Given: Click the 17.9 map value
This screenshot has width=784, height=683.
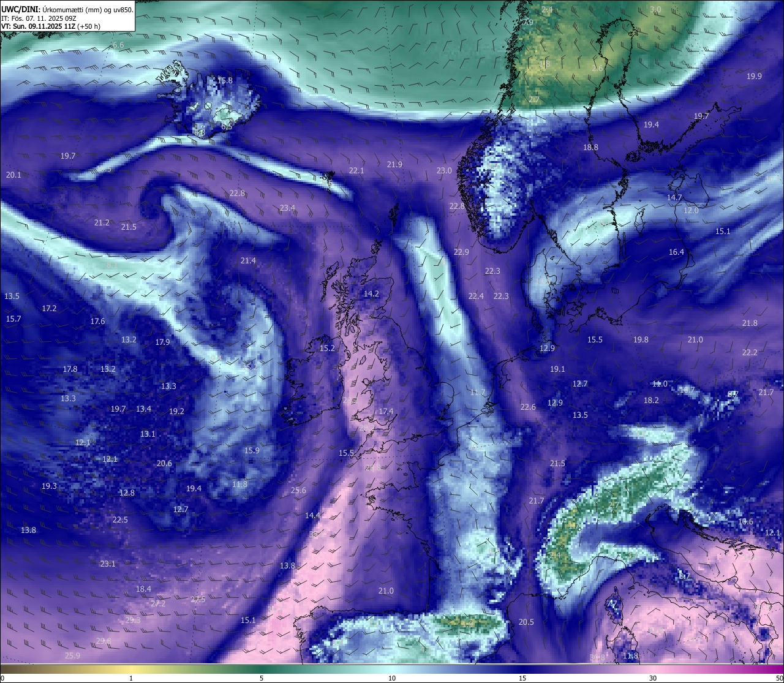Looking at the screenshot, I should pos(162,342).
